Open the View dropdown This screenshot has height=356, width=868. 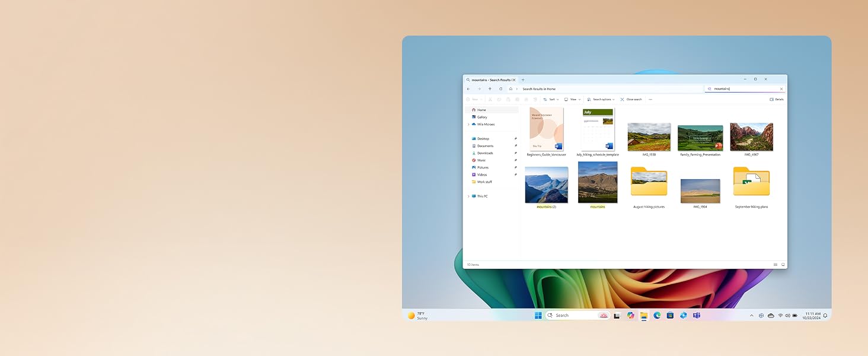point(573,99)
